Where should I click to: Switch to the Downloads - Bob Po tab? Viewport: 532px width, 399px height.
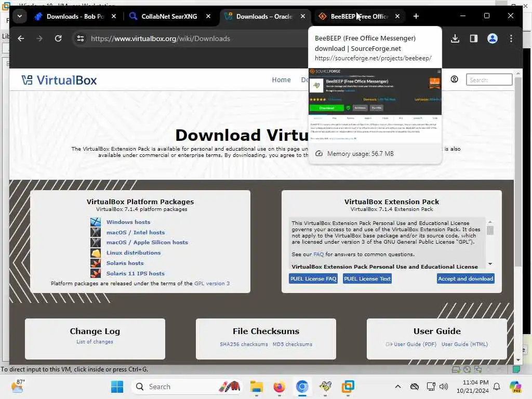[75, 16]
